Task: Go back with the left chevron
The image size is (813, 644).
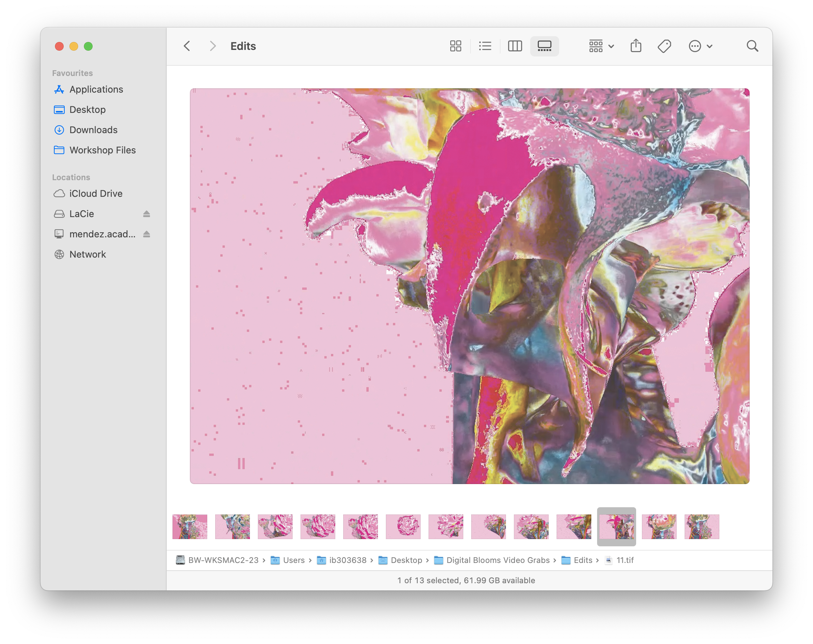Action: click(187, 46)
